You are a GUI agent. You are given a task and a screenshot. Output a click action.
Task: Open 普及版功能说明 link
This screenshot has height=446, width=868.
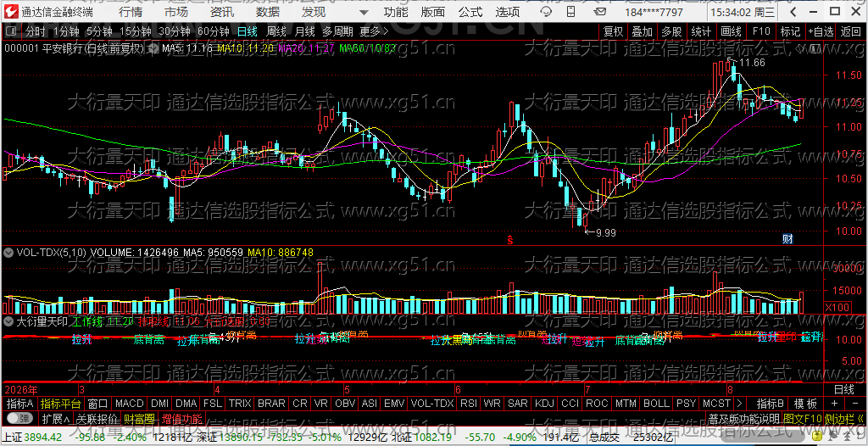[744, 418]
